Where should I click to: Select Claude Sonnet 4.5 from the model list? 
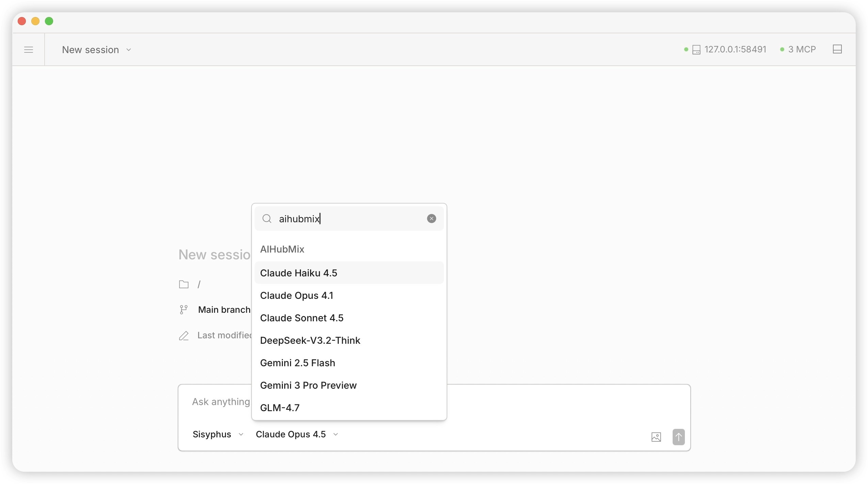pyautogui.click(x=302, y=318)
